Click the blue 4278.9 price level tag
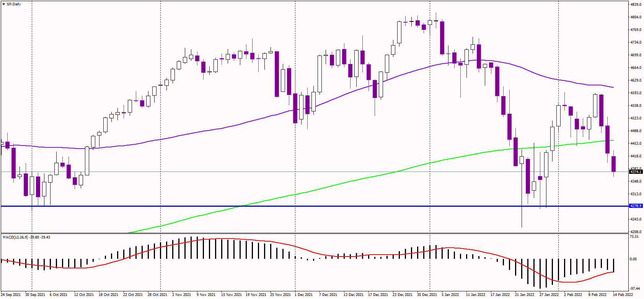The height and width of the screenshot is (299, 644). pyautogui.click(x=636, y=206)
